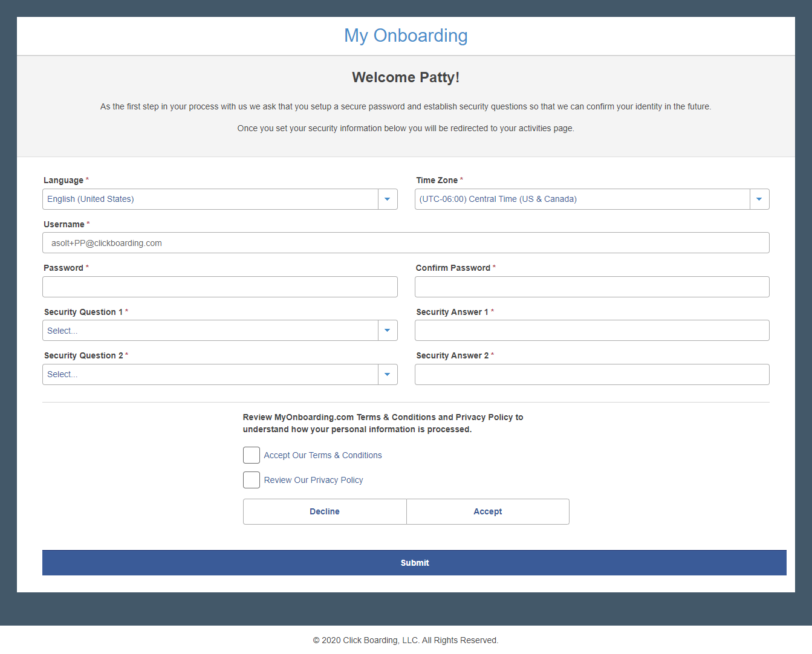Screen dimensions: 812x654
Task: Check the Accept Our Terms & Conditions box
Action: click(252, 455)
